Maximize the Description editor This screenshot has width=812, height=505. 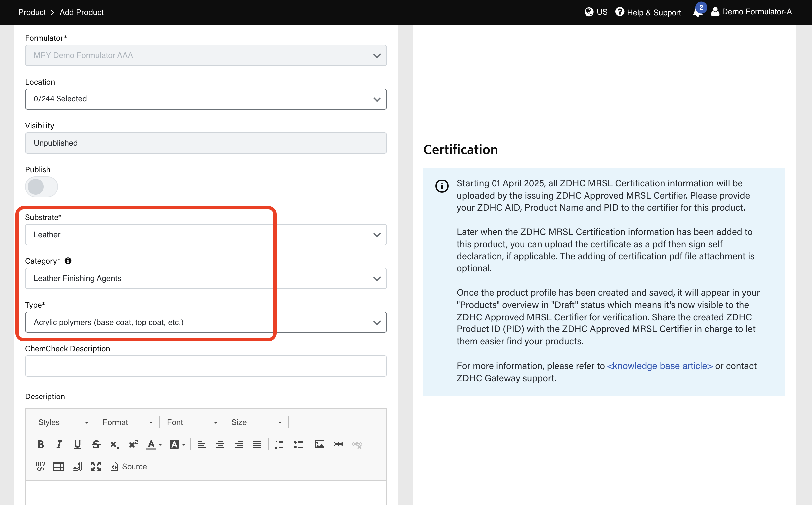pos(96,466)
